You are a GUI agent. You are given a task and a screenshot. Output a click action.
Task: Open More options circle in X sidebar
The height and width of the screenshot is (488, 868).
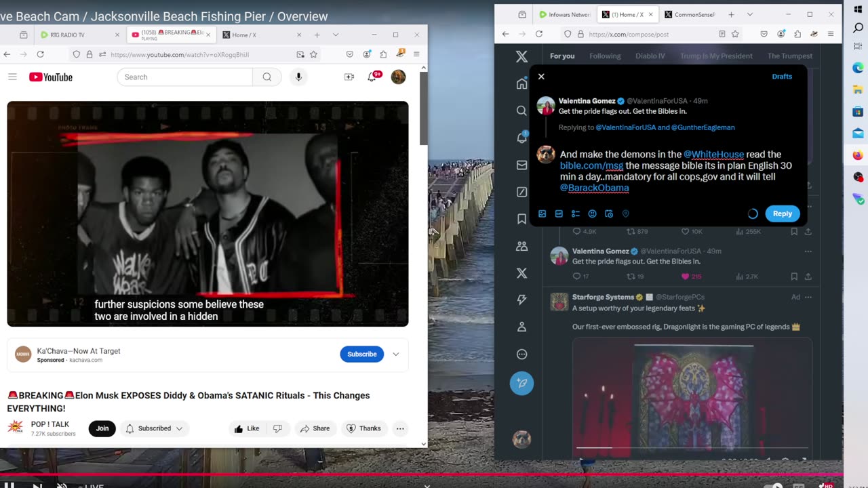click(x=521, y=354)
